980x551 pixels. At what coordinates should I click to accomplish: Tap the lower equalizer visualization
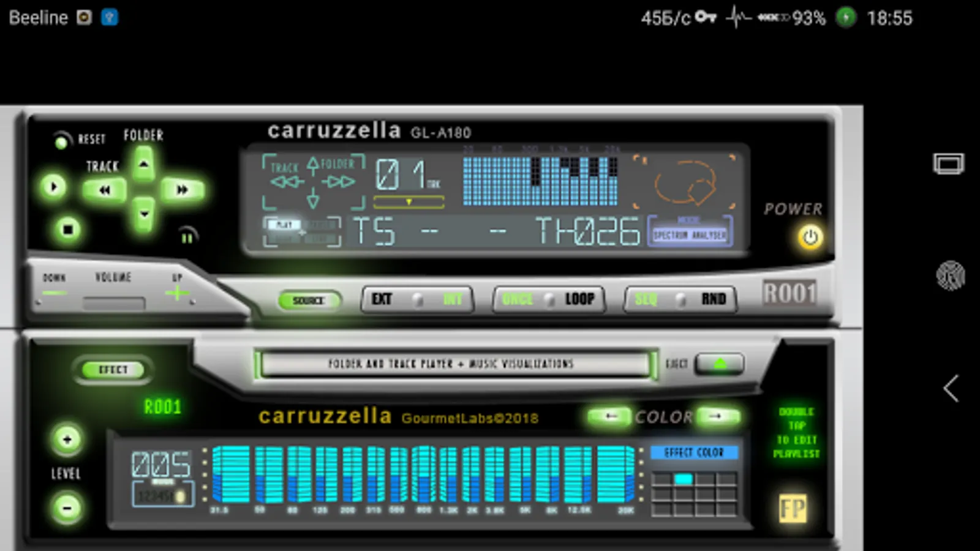[x=423, y=475]
